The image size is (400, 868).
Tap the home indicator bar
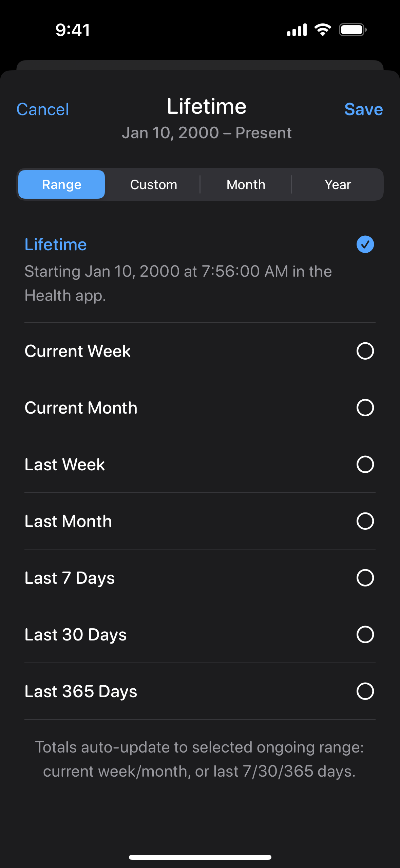pos(200,857)
